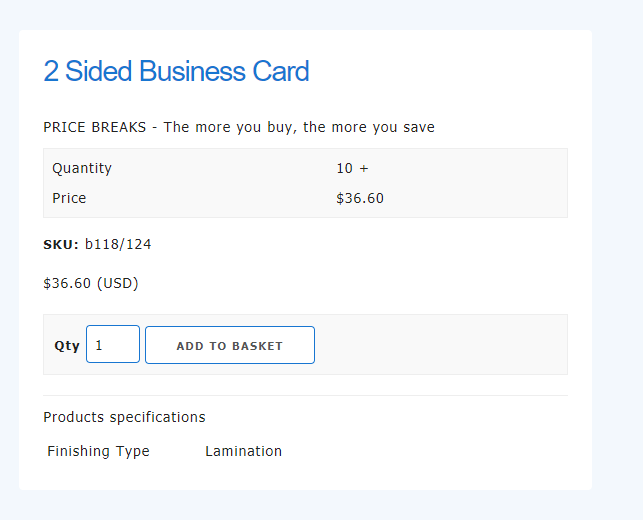
Task: Select the SKU code b118/124
Action: pos(118,244)
